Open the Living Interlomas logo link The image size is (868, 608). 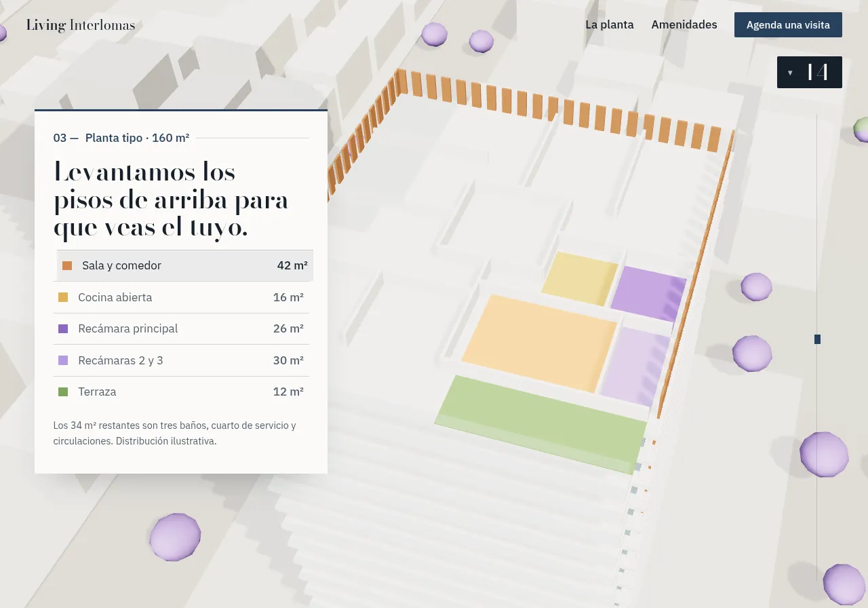[x=81, y=25]
